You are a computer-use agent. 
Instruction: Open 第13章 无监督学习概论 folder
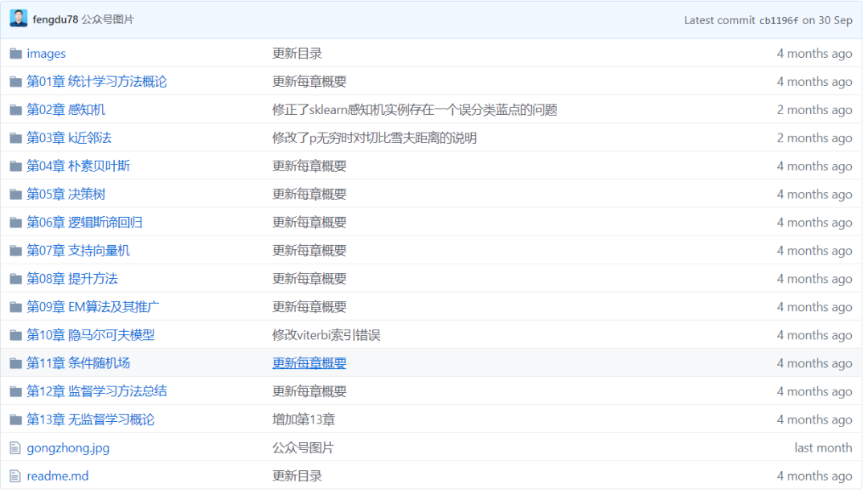[90, 419]
